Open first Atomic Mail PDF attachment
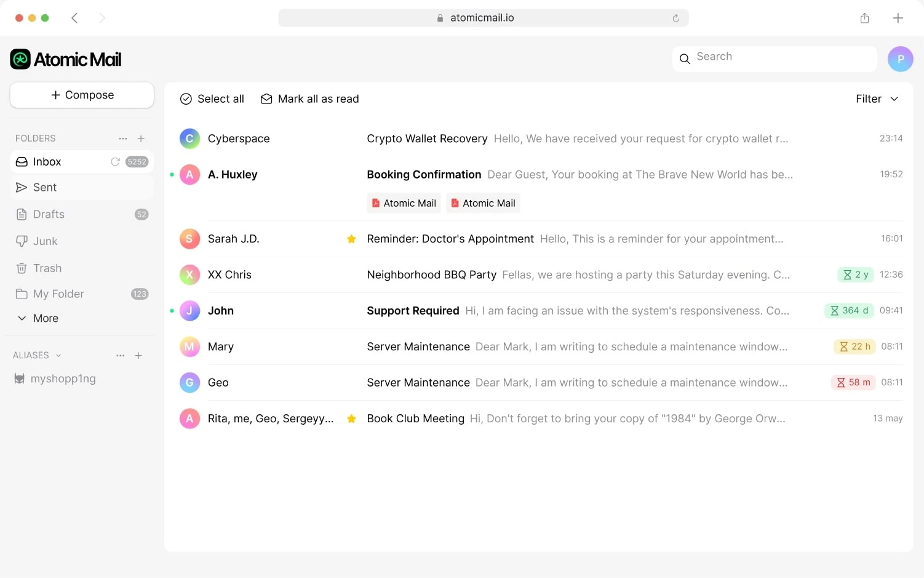The height and width of the screenshot is (578, 924). click(x=404, y=203)
